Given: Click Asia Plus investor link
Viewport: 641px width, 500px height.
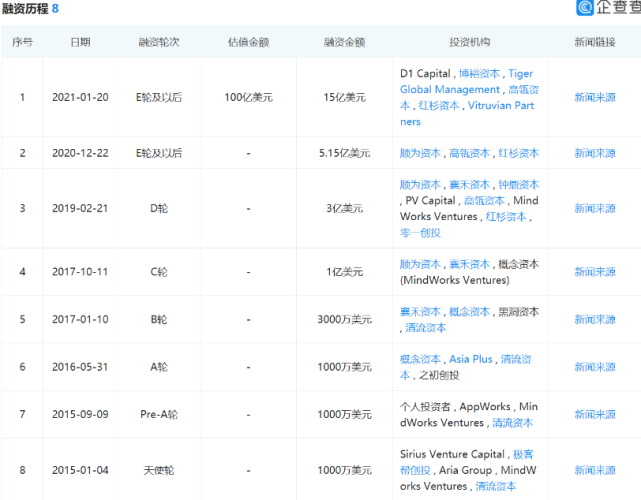Looking at the screenshot, I should 471,359.
